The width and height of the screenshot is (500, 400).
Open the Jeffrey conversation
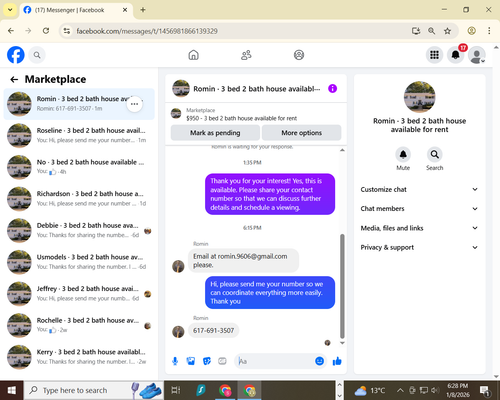[79, 294]
